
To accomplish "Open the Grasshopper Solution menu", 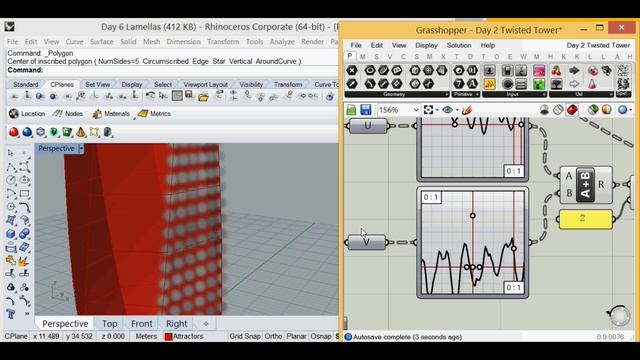I will coord(459,45).
